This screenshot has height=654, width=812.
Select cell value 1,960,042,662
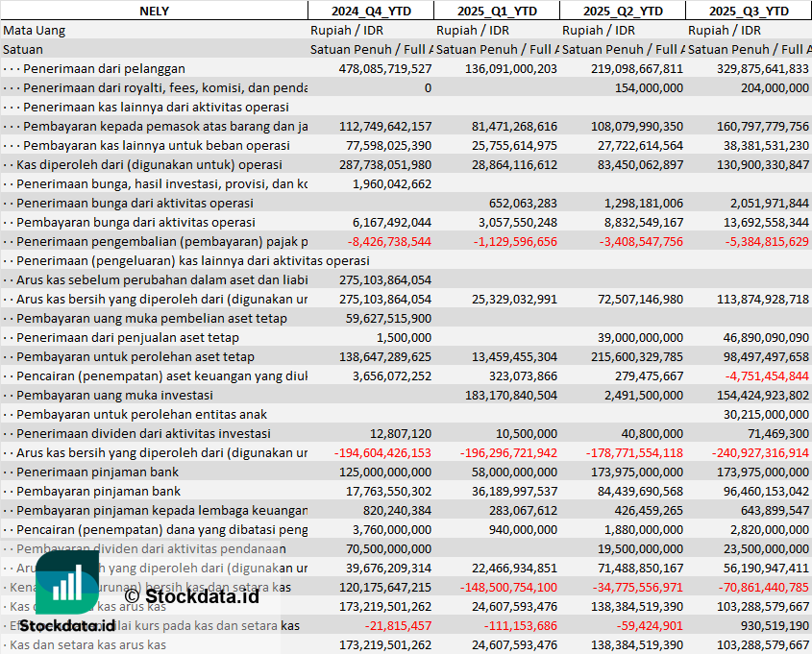click(392, 183)
